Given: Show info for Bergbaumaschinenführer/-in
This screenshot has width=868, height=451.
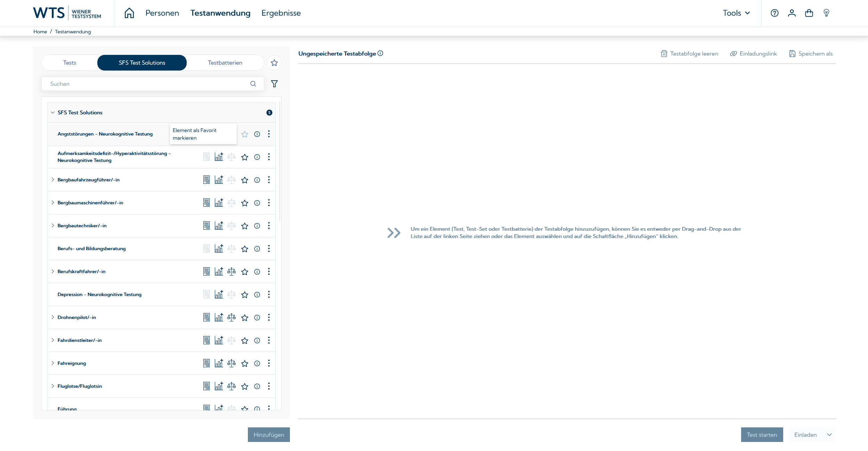Looking at the screenshot, I should click(257, 203).
